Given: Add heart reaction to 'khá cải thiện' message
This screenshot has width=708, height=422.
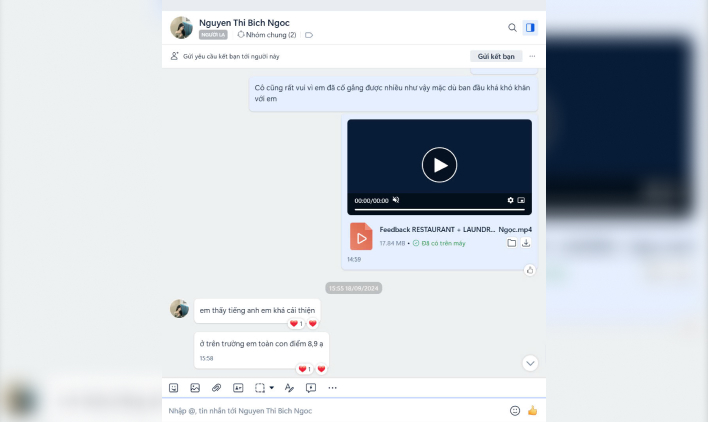Looking at the screenshot, I should click(x=312, y=324).
